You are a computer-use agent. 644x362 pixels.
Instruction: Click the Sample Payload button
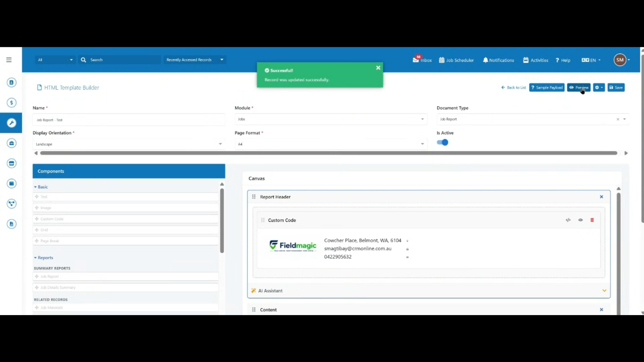click(547, 87)
